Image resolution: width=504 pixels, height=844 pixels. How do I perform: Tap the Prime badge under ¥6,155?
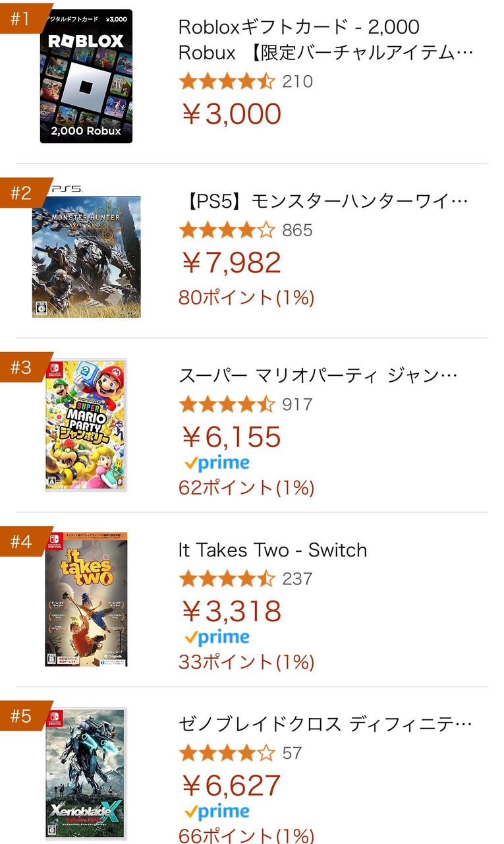pyautogui.click(x=217, y=464)
